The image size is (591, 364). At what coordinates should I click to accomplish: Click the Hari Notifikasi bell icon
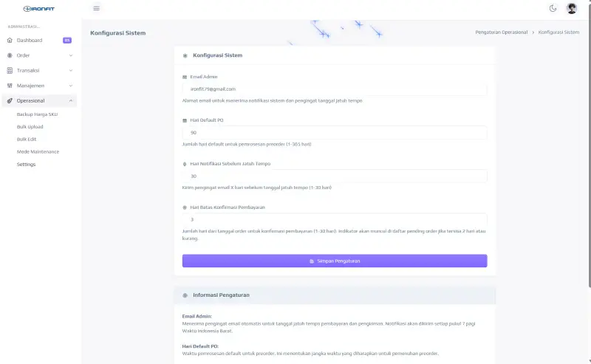[x=185, y=164]
